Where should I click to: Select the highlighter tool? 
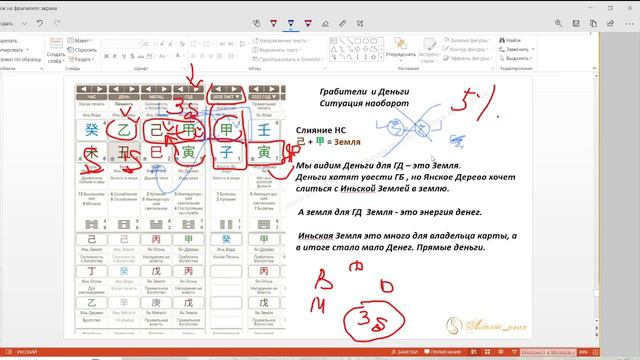pos(308,24)
